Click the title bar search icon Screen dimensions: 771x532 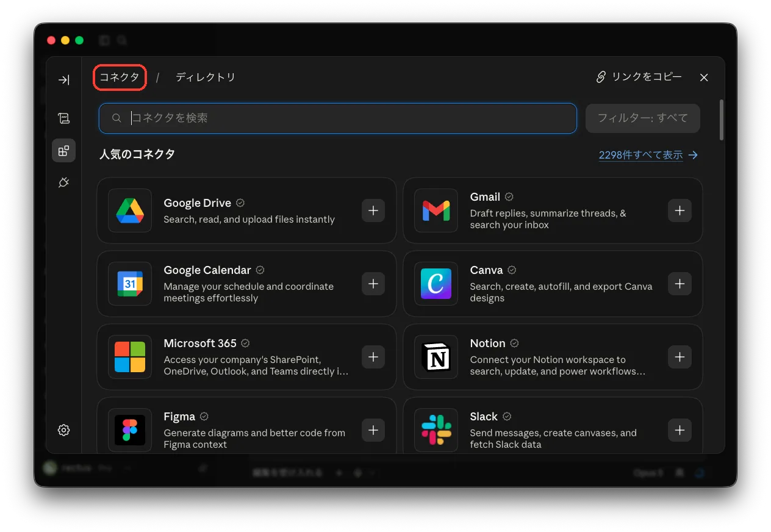pyautogui.click(x=122, y=40)
